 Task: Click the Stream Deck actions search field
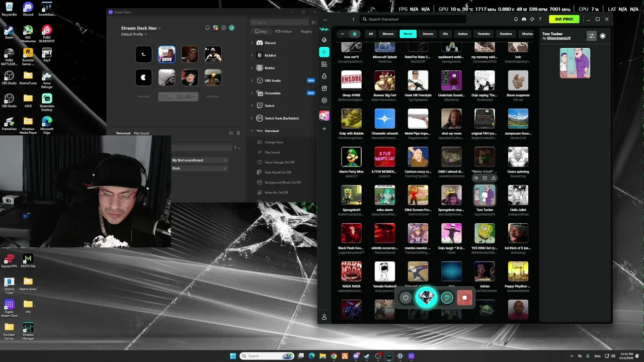[x=279, y=22]
